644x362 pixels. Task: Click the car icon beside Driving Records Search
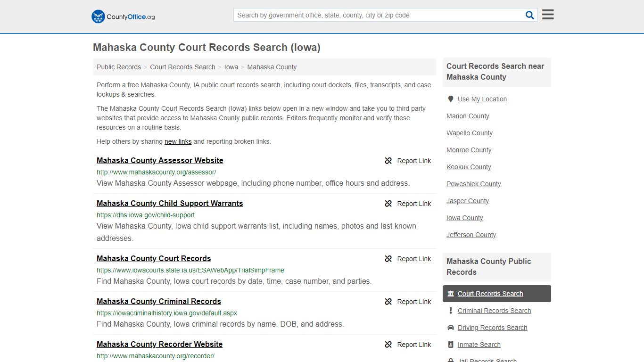(451, 328)
